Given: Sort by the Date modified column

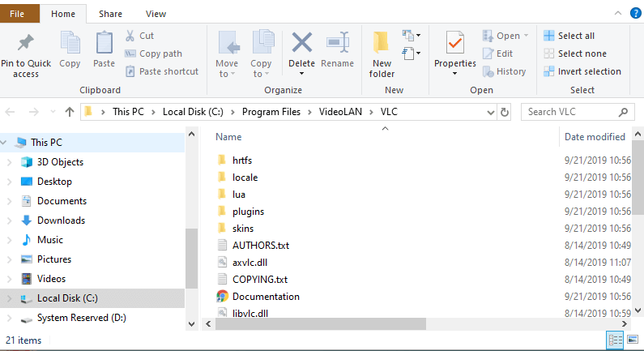Looking at the screenshot, I should pos(595,137).
